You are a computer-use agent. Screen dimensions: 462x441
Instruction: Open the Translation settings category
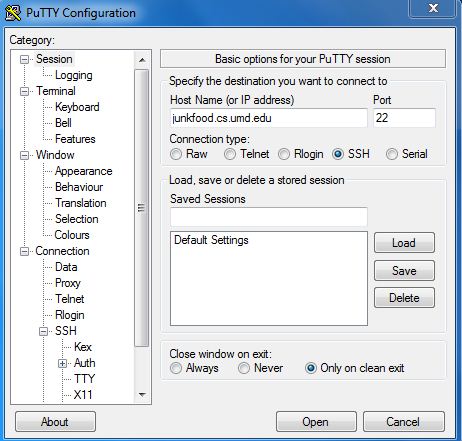[x=81, y=203]
